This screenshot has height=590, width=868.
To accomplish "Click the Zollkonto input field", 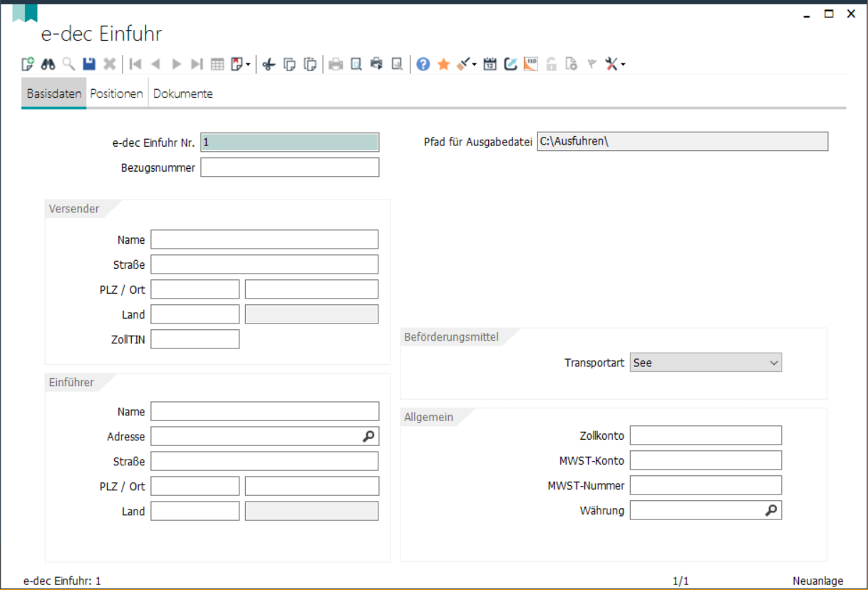I will click(x=706, y=435).
